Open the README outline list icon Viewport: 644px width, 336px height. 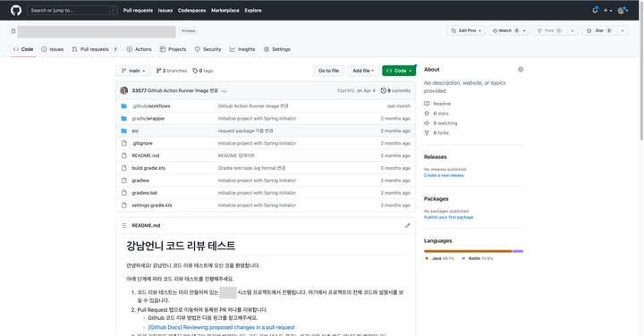point(123,225)
